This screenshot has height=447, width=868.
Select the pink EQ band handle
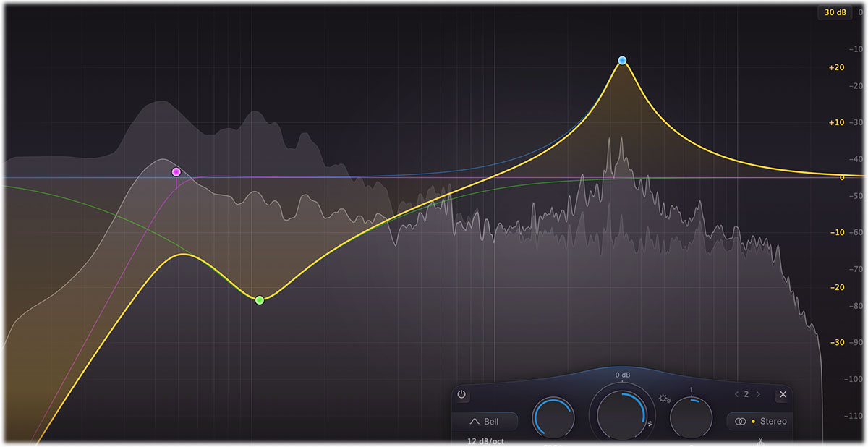click(x=176, y=172)
